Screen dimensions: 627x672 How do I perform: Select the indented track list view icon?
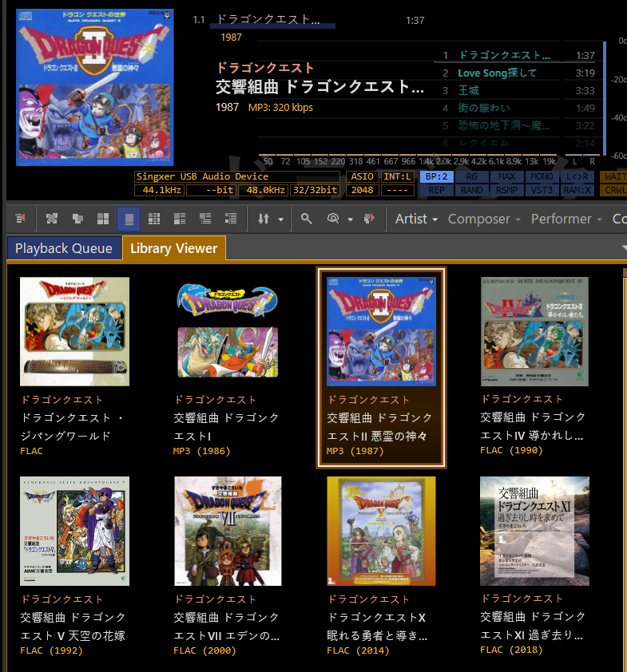tap(205, 219)
